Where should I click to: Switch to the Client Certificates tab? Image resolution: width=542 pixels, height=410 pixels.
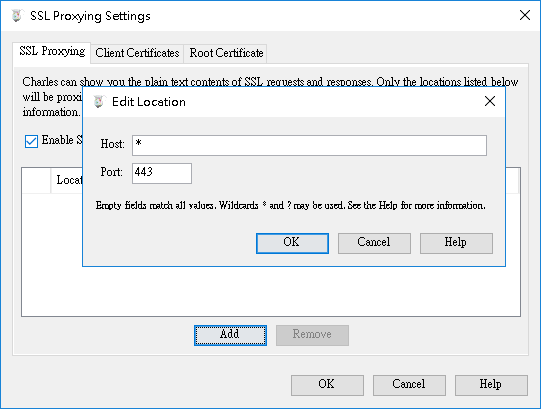point(137,53)
